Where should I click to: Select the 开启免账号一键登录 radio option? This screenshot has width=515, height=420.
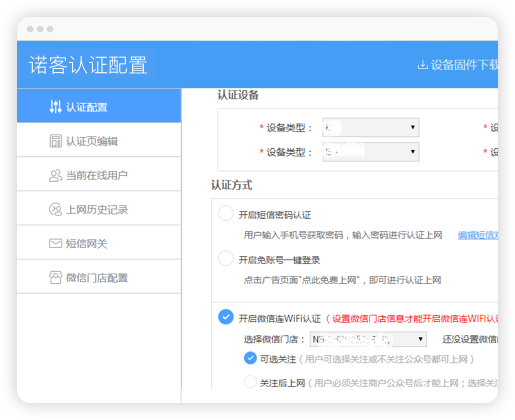226,258
